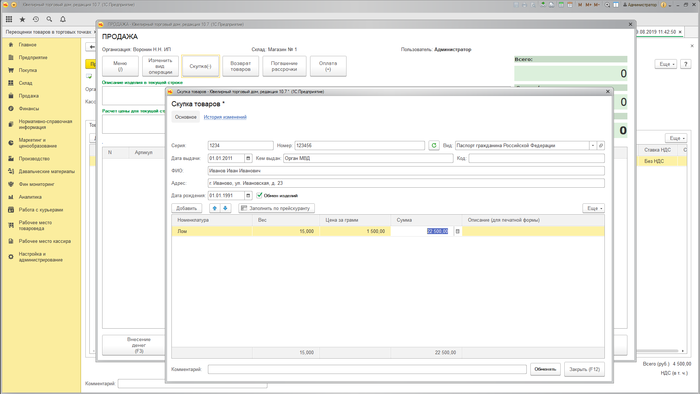Open Favorites star icon
Screen dimensions: 700x394
(x=22, y=19)
